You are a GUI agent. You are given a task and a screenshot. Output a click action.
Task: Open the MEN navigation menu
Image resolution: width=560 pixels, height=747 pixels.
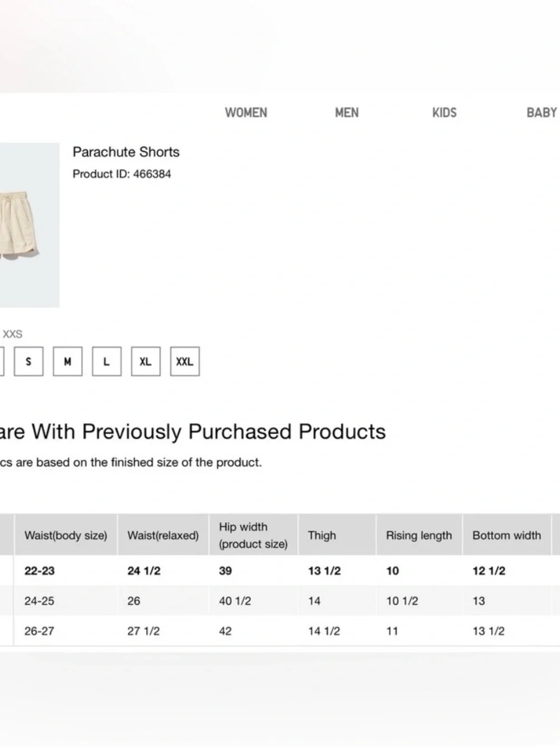pyautogui.click(x=347, y=113)
